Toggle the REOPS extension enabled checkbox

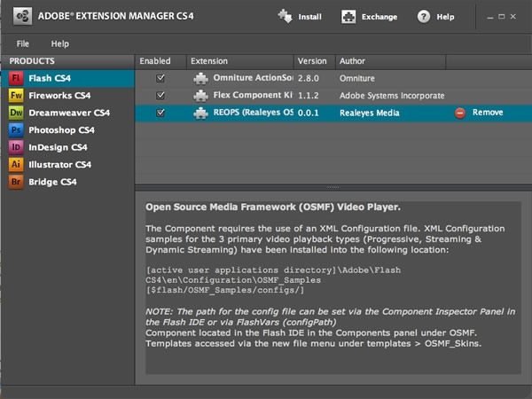[160, 113]
